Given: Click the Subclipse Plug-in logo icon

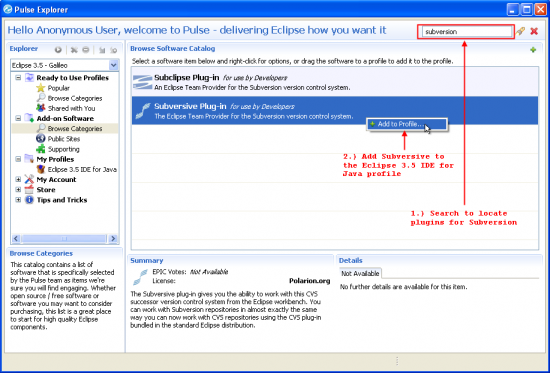Looking at the screenshot, I should click(x=142, y=82).
